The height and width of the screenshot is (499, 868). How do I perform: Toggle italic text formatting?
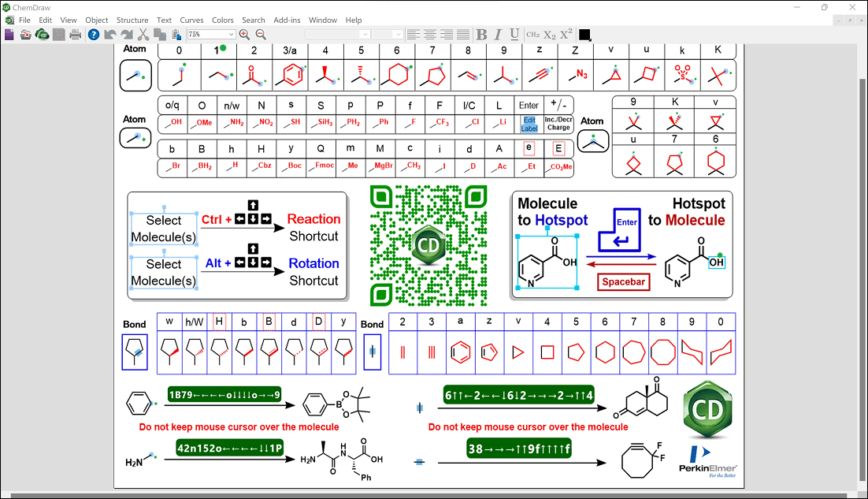tap(499, 35)
